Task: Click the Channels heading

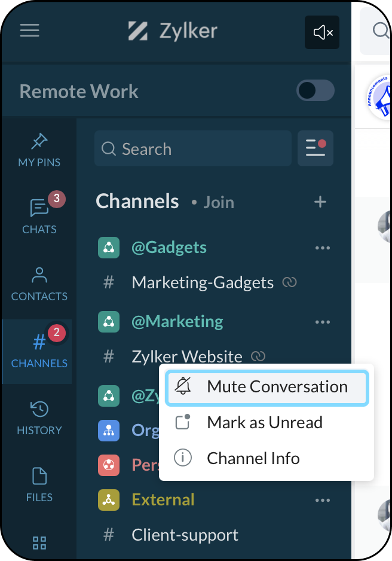Action: (x=137, y=201)
